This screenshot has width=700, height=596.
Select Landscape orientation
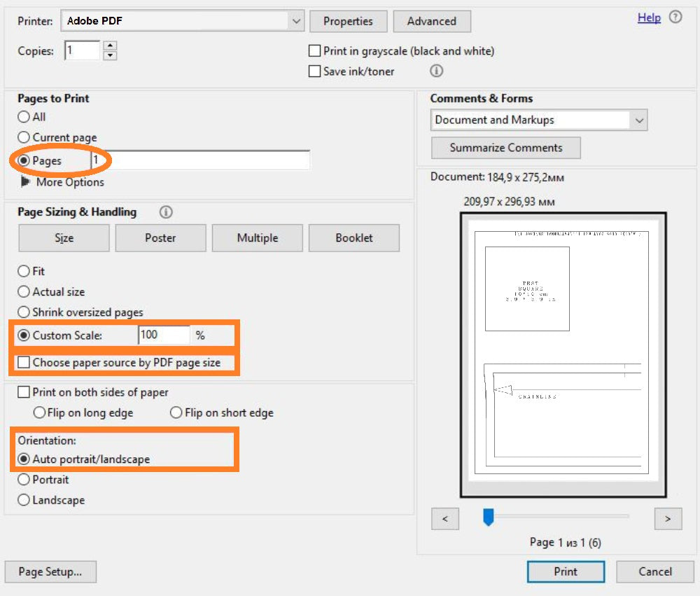[24, 500]
